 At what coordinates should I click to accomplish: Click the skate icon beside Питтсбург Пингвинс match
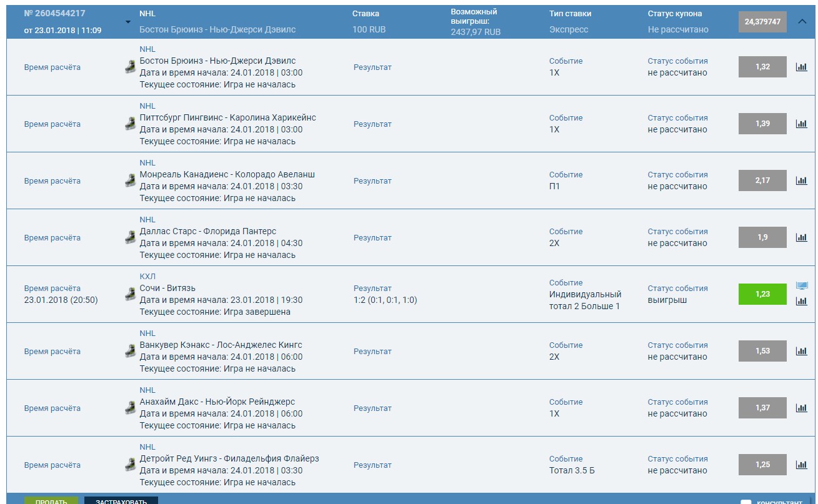click(130, 124)
